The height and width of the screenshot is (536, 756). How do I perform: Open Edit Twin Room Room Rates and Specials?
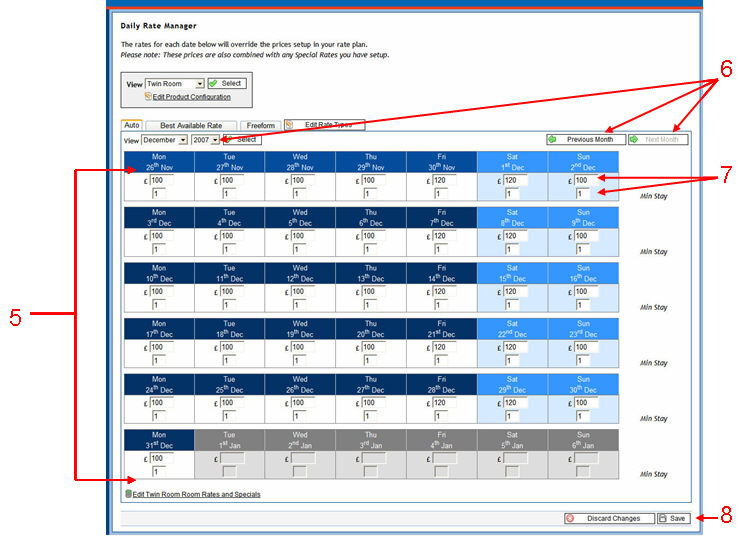[x=196, y=494]
